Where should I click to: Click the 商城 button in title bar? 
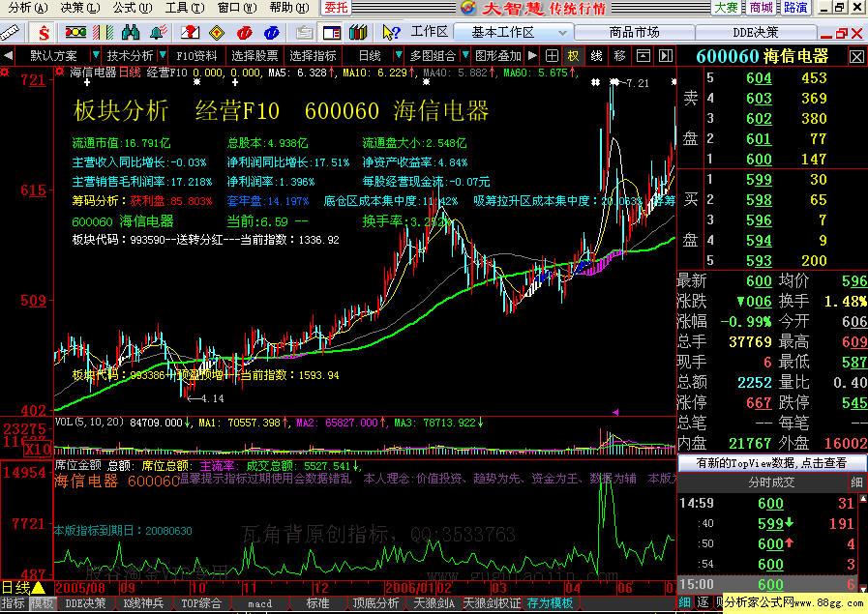(x=762, y=8)
